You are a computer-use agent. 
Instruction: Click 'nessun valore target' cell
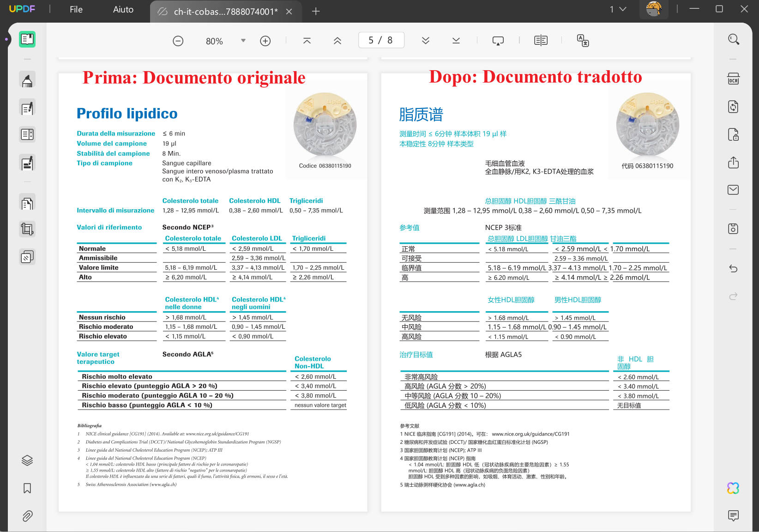[320, 405]
